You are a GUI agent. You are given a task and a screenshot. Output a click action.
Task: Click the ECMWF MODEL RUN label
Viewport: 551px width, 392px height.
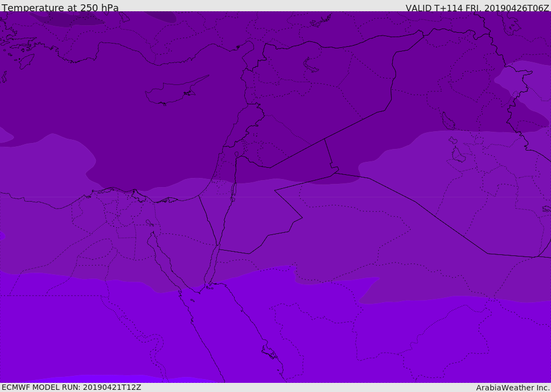(71, 387)
